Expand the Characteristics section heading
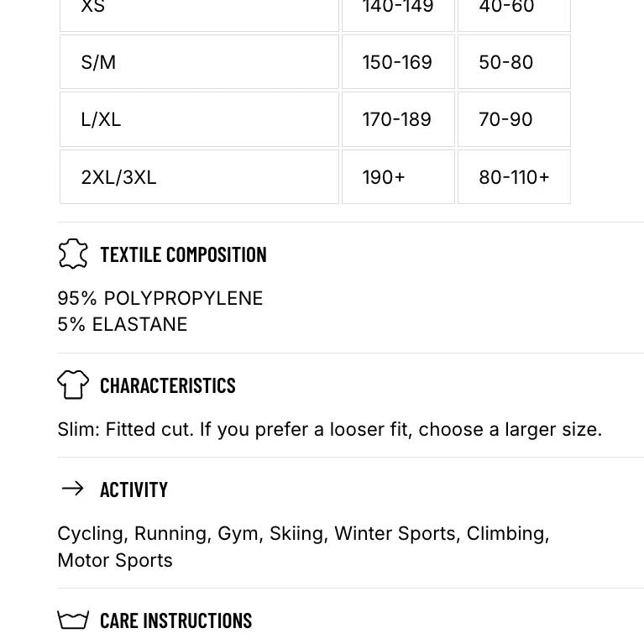Screen dimensions: 644x644 168,385
